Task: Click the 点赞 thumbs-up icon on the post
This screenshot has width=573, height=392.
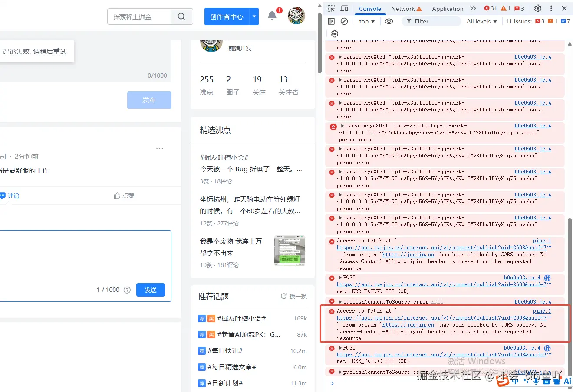Action: click(x=117, y=196)
